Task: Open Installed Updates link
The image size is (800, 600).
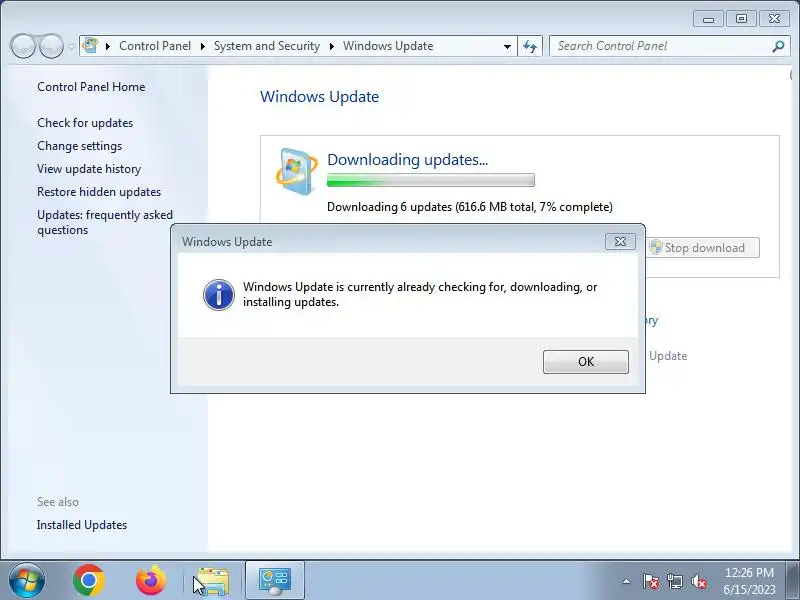Action: coord(82,525)
